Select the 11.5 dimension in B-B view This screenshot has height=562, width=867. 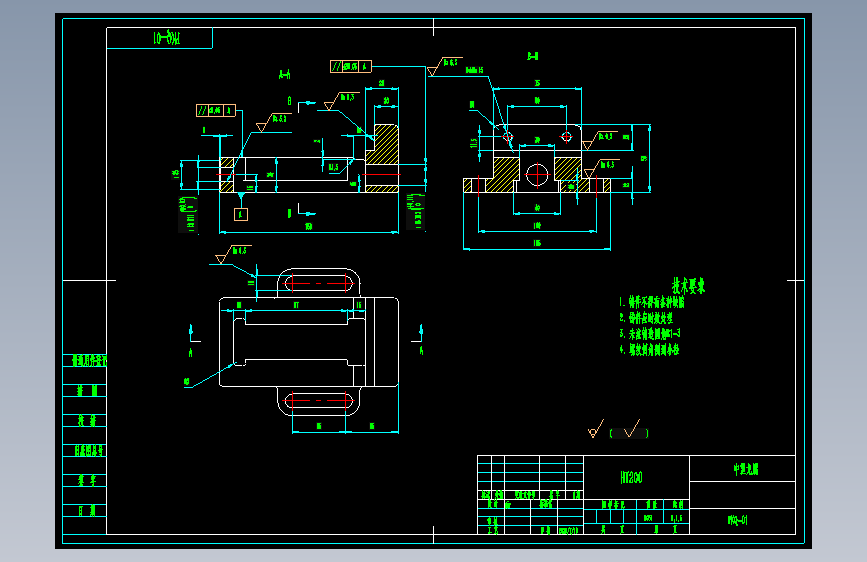click(x=473, y=143)
